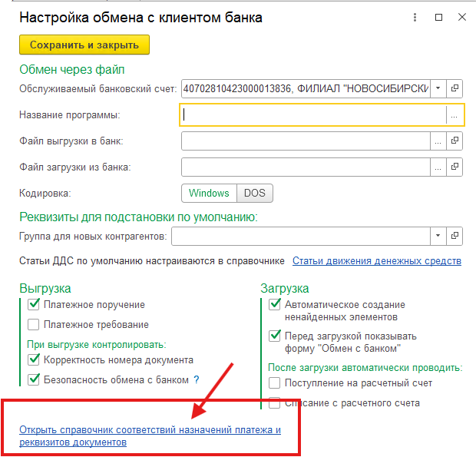Click the Обмен через файл section heading
This screenshot has width=476, height=457.
(x=72, y=70)
